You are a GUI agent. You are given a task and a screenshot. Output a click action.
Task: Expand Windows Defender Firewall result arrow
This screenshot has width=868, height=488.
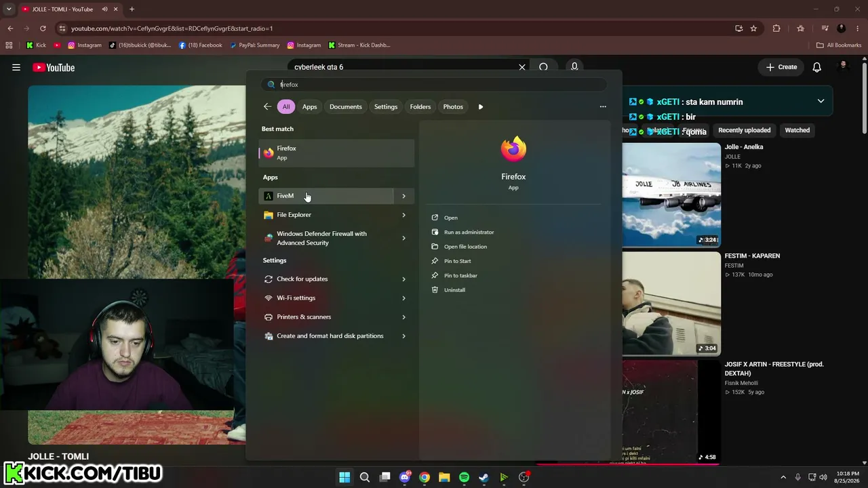[x=403, y=238]
